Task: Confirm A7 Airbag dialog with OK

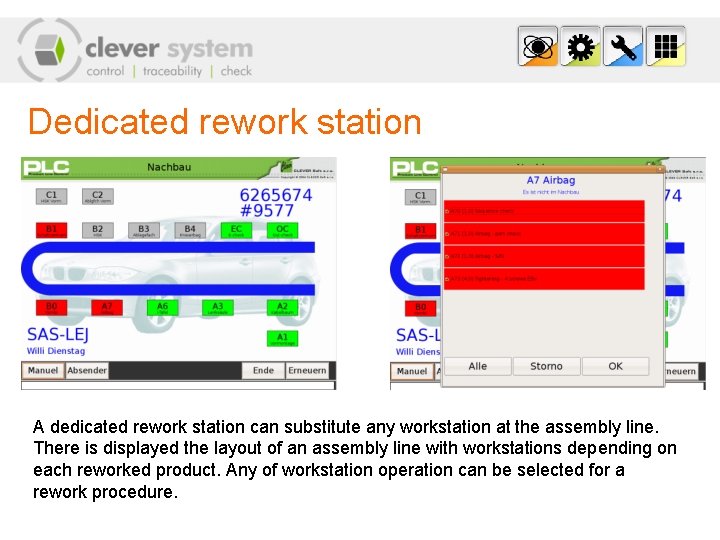Action: point(615,366)
